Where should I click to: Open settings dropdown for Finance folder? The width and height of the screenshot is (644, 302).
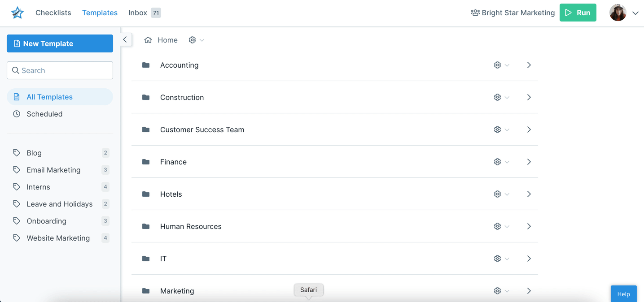click(x=501, y=162)
